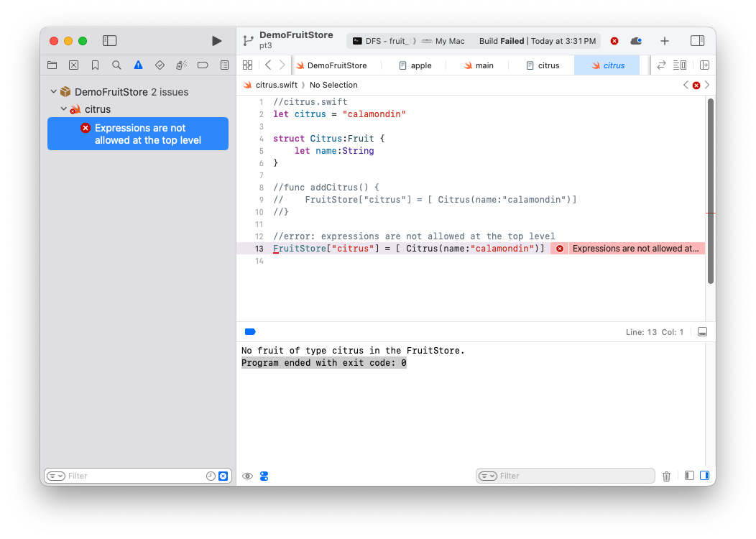This screenshot has width=756, height=539.
Task: Jump to the previous issue arrow
Action: click(686, 85)
